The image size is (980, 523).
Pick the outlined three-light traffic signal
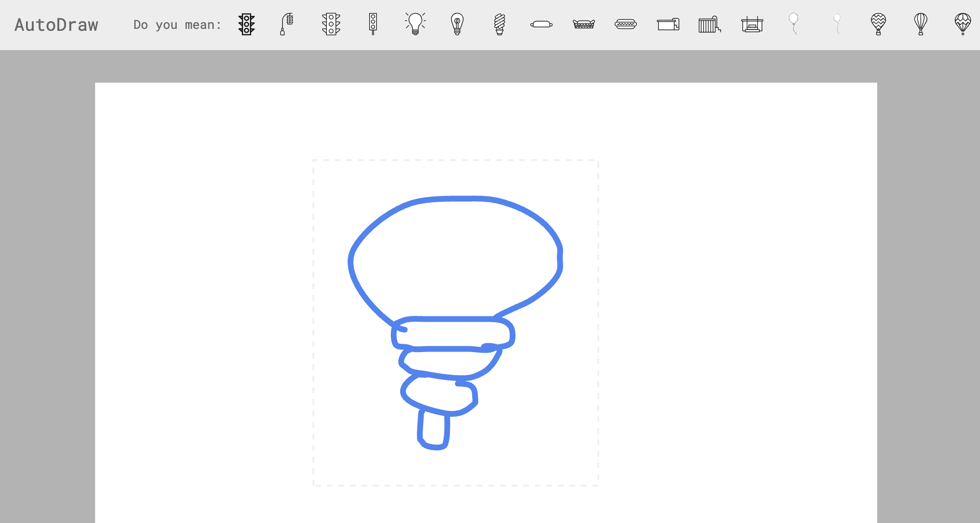pos(331,24)
